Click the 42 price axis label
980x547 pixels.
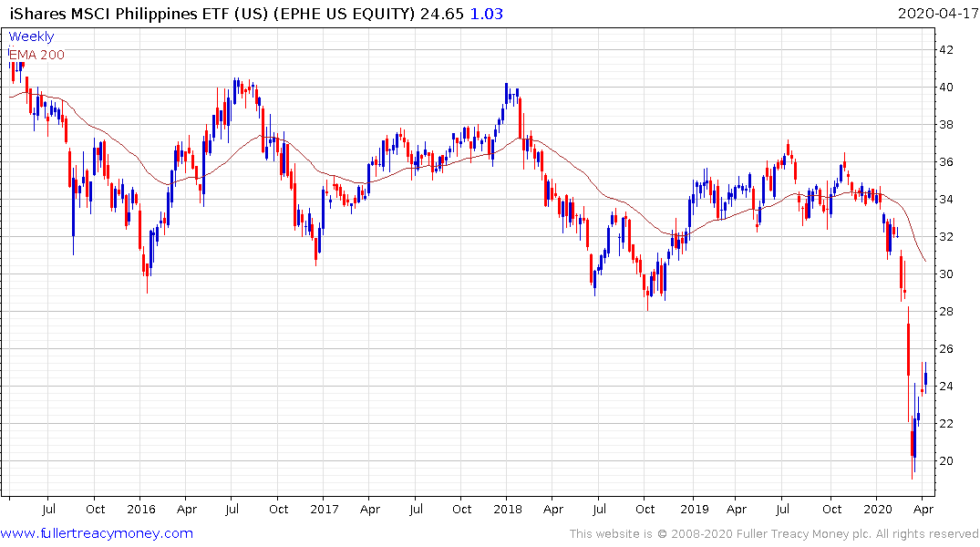(x=945, y=50)
